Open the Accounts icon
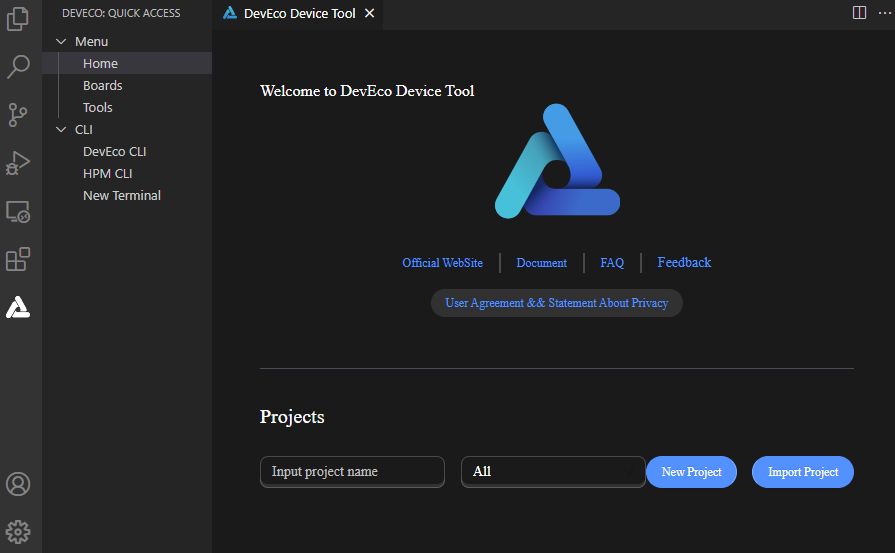The height and width of the screenshot is (553, 895). (x=18, y=484)
